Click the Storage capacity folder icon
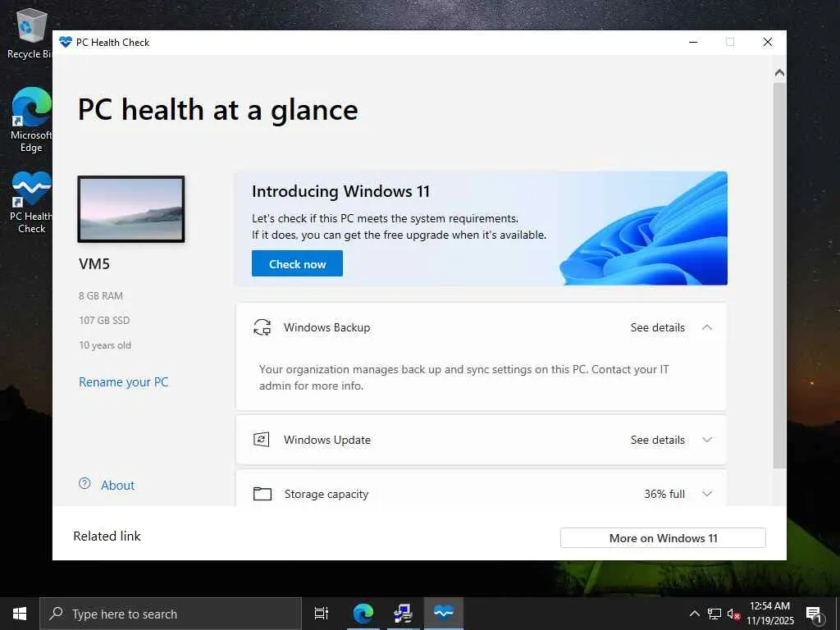840x630 pixels. (x=262, y=493)
